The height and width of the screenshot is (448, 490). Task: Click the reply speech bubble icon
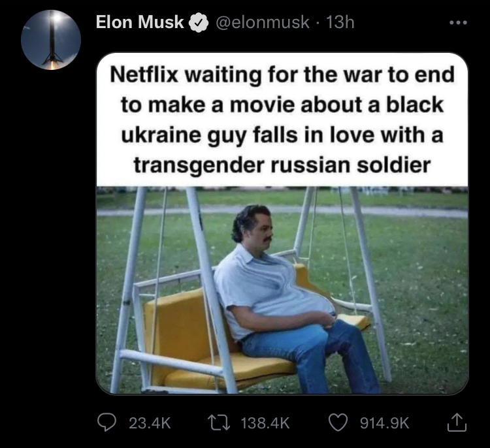tap(106, 423)
